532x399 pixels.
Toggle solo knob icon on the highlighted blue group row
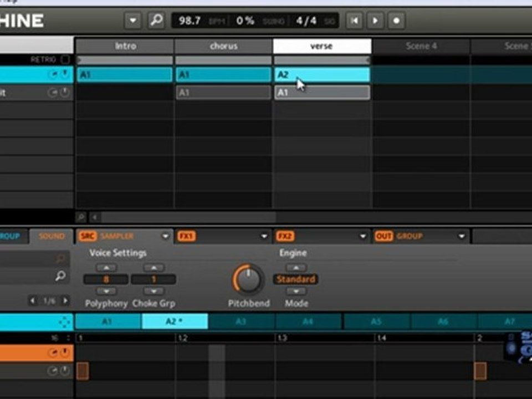[65, 74]
